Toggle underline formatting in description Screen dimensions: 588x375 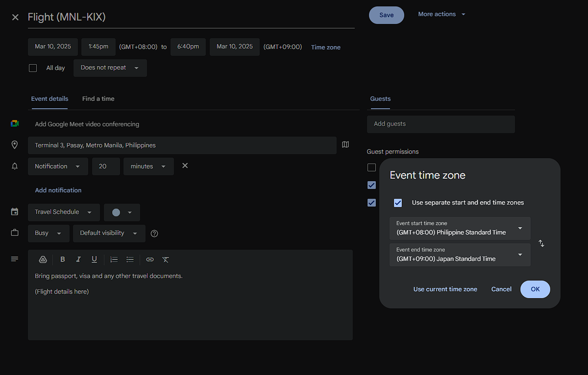(95, 259)
